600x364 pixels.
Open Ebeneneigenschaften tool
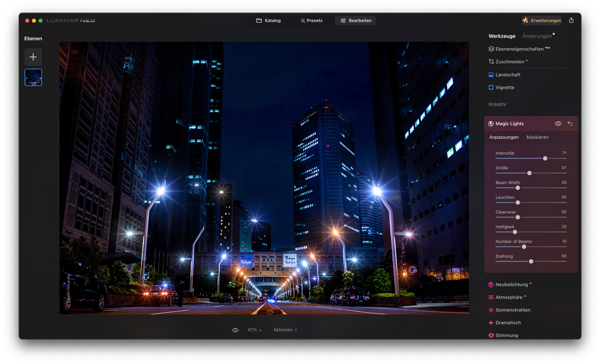point(519,49)
